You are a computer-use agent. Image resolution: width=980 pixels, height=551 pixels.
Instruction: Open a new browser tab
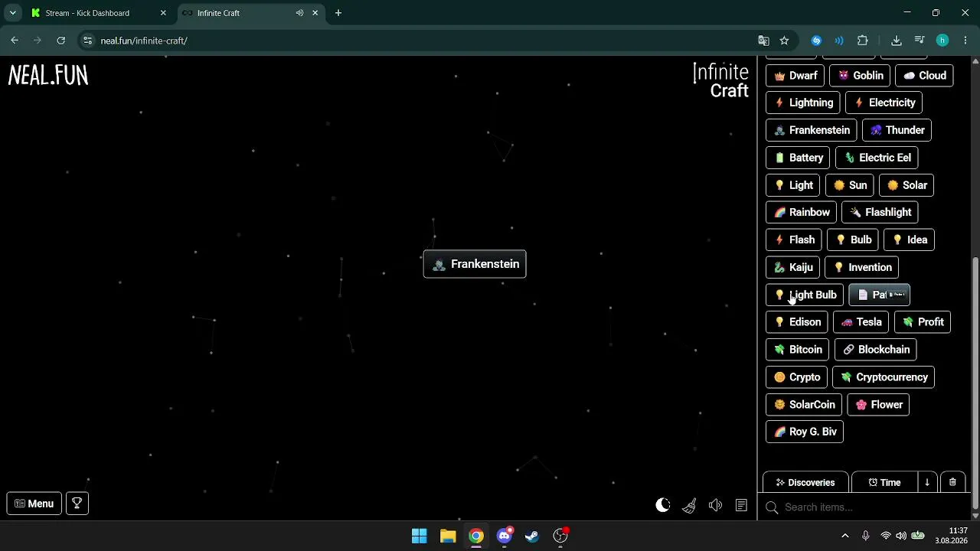coord(338,13)
